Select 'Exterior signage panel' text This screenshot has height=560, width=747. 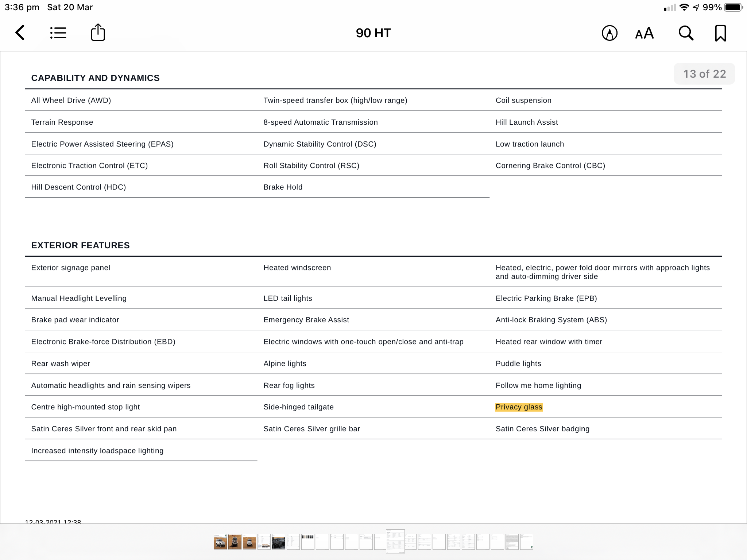coord(70,268)
